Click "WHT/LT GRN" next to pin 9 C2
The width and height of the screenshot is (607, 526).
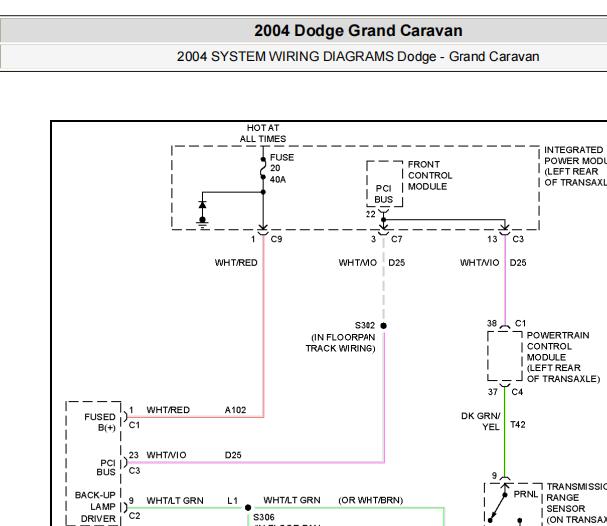[175, 500]
